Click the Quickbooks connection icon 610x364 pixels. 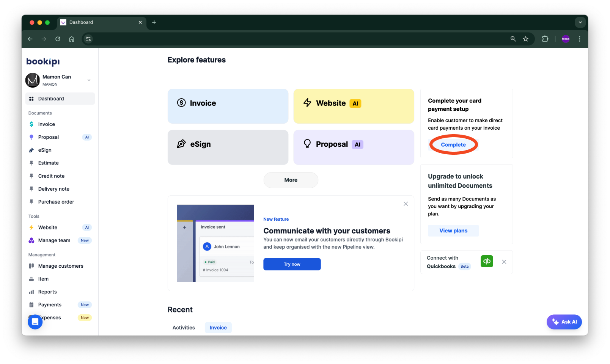click(487, 261)
